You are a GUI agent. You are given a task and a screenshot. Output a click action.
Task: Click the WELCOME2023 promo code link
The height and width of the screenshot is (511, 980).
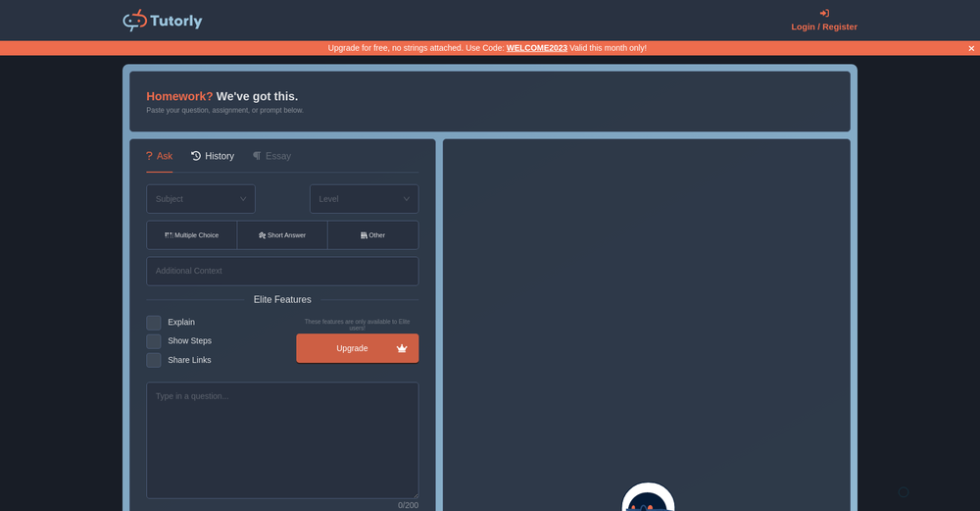click(536, 48)
